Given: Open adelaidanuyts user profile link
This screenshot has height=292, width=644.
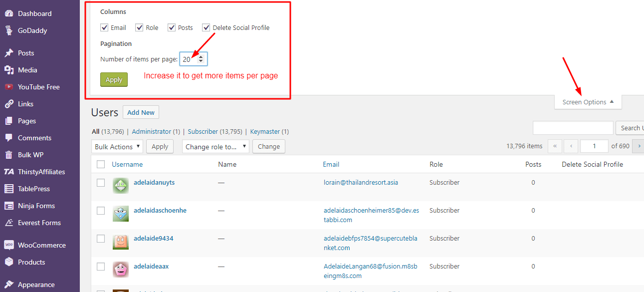Looking at the screenshot, I should click(x=154, y=182).
